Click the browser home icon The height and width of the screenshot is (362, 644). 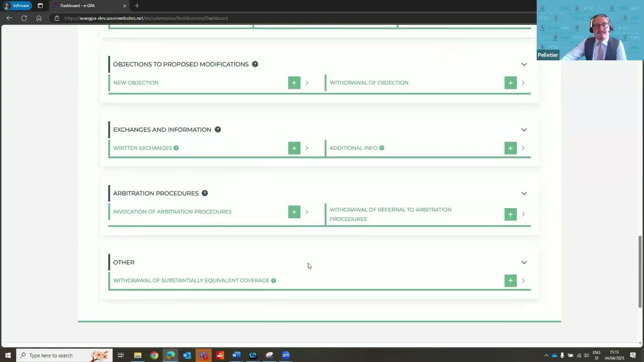[x=39, y=18]
